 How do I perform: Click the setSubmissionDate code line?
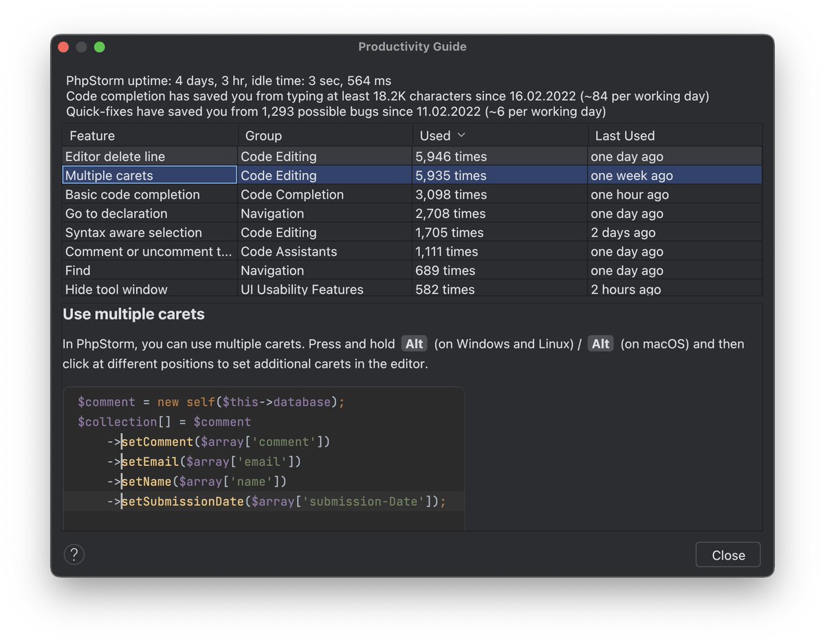click(x=276, y=501)
